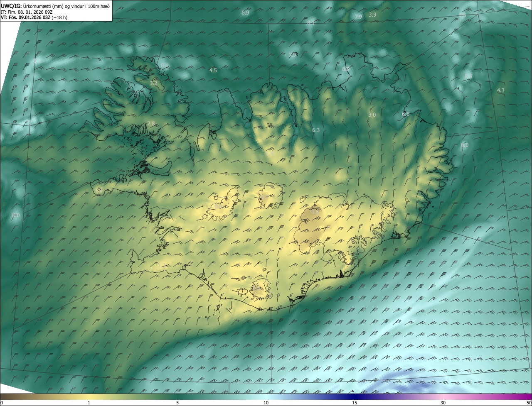Click the 3.9 value label

click(372, 15)
